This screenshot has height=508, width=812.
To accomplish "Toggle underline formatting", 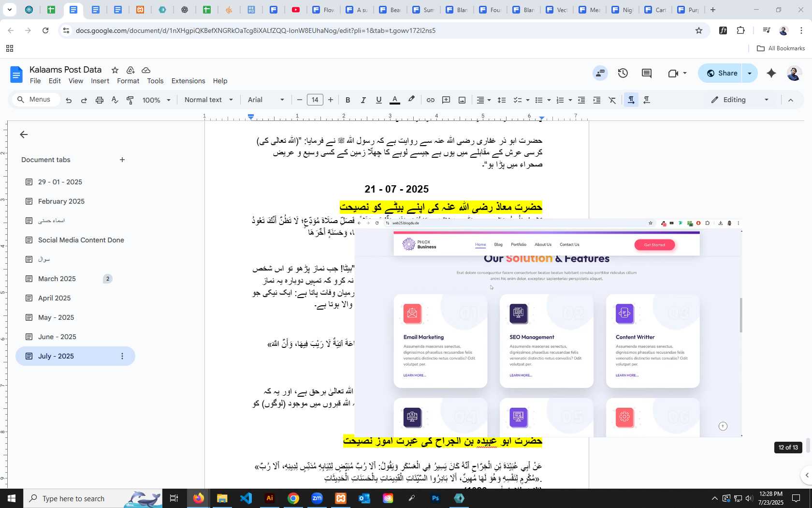I will (379, 100).
